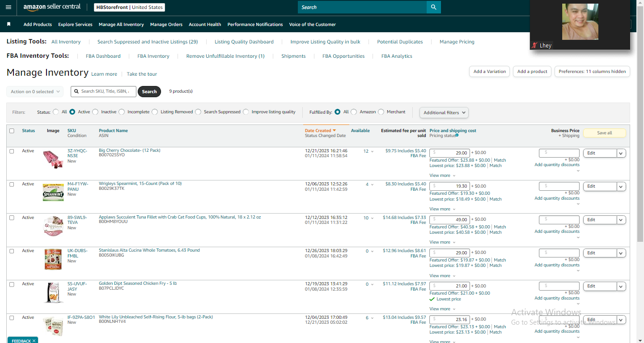Open the hamburger navigation menu
The height and width of the screenshot is (343, 644).
(8, 7)
